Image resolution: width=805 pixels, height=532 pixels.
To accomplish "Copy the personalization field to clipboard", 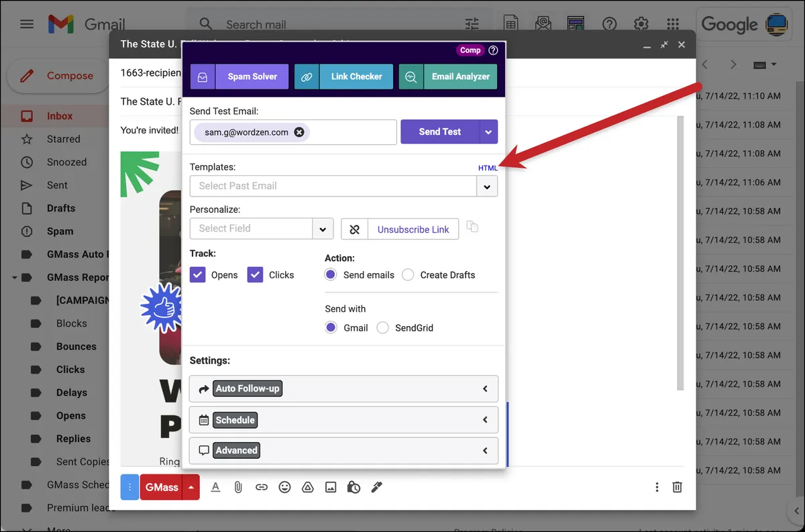I will click(x=472, y=227).
